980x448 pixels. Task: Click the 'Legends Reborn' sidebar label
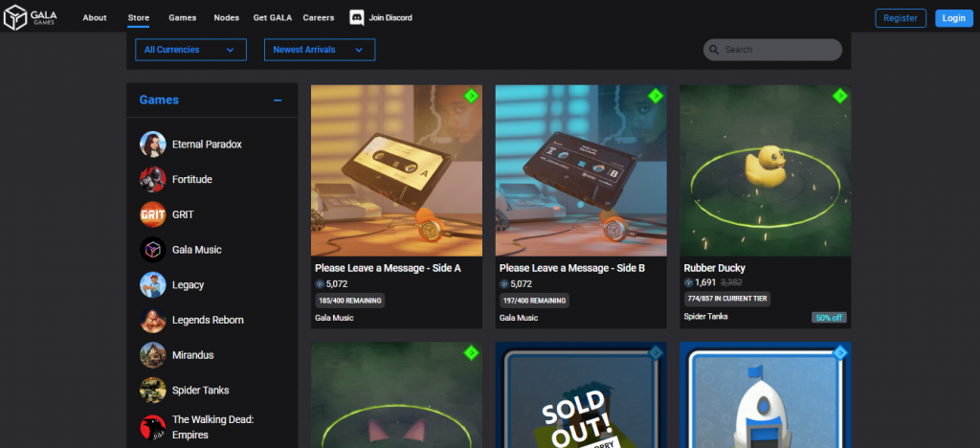coord(208,320)
